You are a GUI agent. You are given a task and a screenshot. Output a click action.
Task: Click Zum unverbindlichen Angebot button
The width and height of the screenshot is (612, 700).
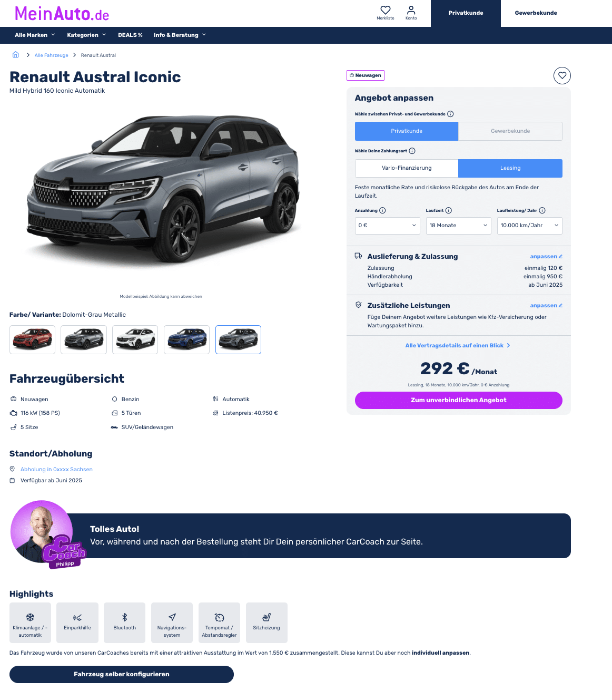459,400
